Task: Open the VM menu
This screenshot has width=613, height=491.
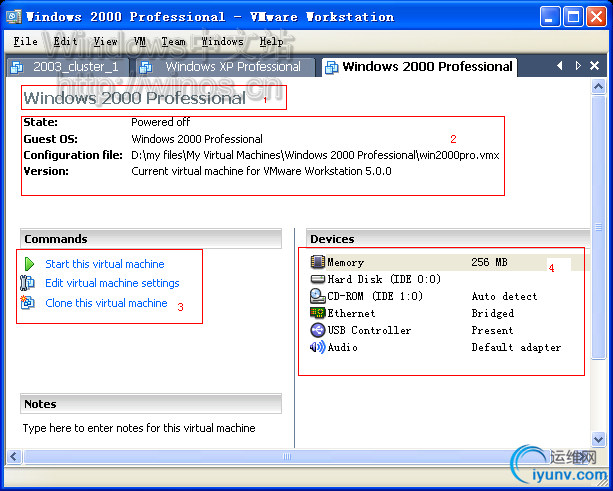Action: point(140,41)
